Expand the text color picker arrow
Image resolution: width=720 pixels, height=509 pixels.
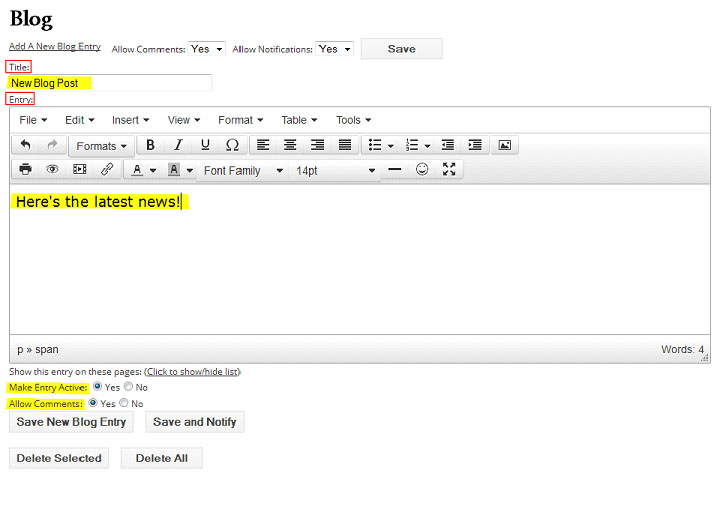153,170
